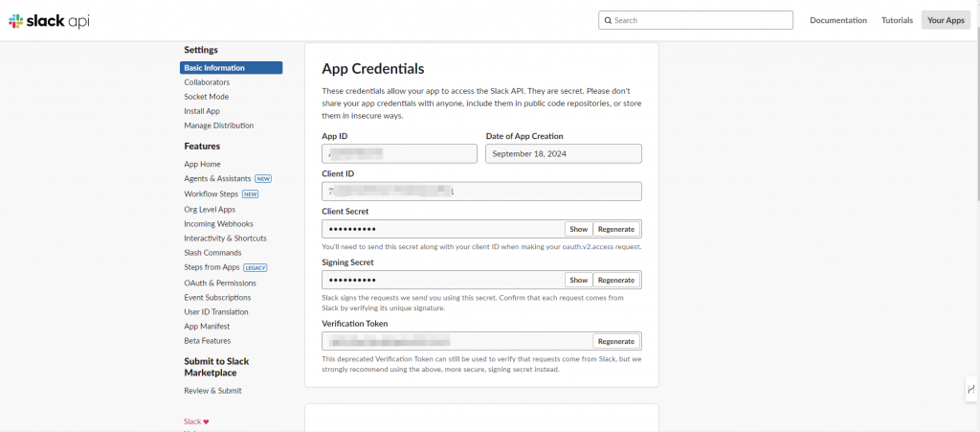Show the Client Secret

(578, 229)
